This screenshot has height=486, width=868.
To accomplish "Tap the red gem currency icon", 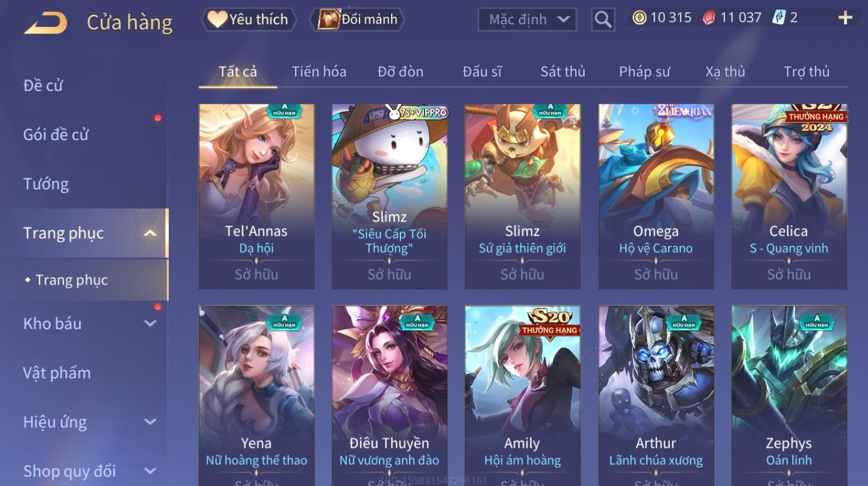I will coord(709,18).
